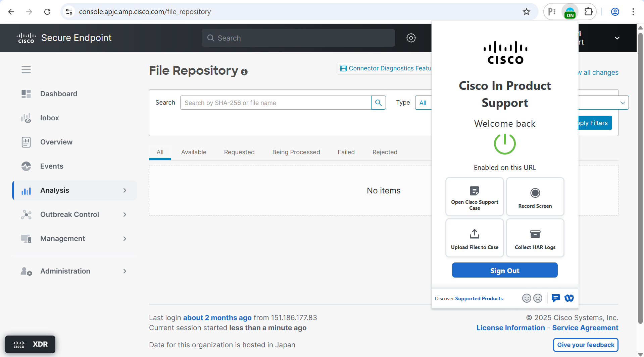
Task: Click the view all changes link
Action: (x=598, y=72)
